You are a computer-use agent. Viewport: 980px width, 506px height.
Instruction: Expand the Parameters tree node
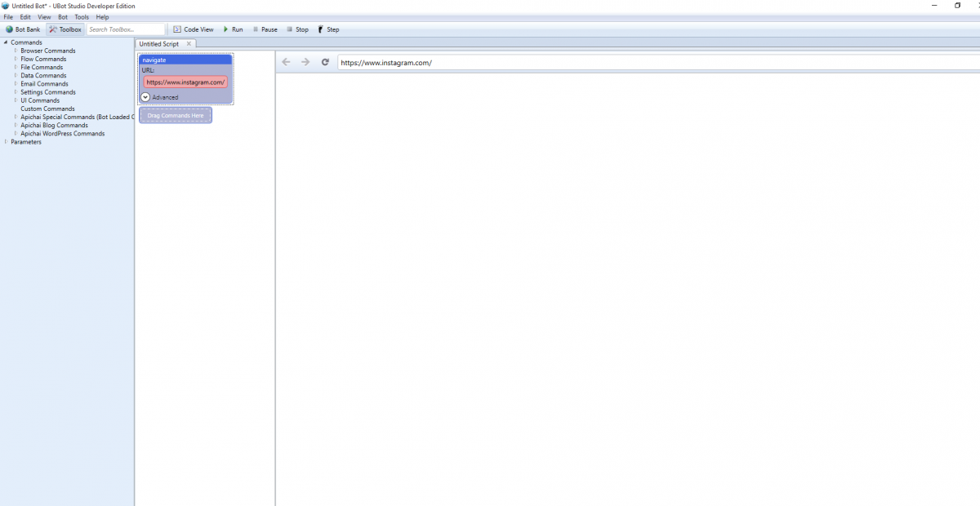coord(6,142)
